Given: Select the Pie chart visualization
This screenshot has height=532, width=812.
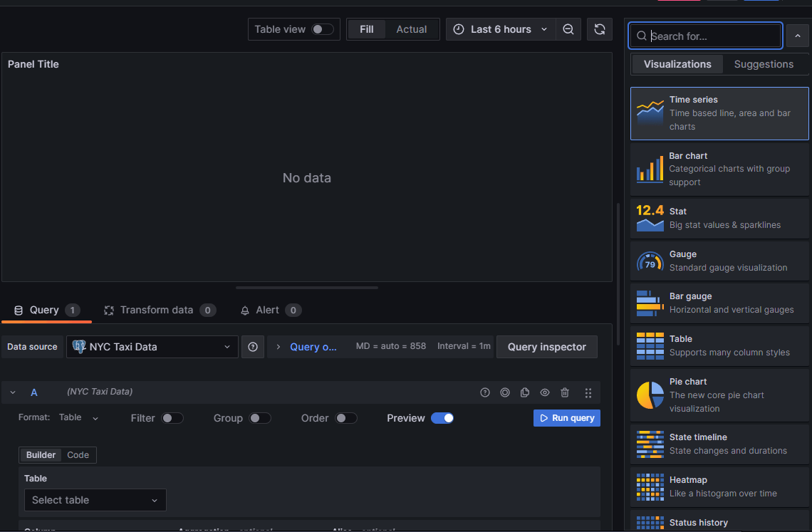Looking at the screenshot, I should [x=719, y=395].
